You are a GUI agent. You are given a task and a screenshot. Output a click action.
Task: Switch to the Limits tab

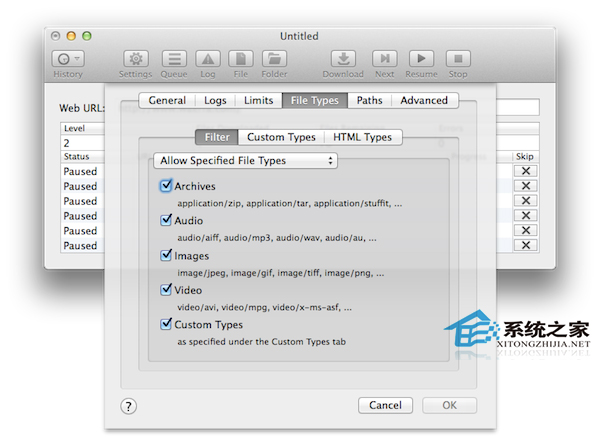(259, 100)
